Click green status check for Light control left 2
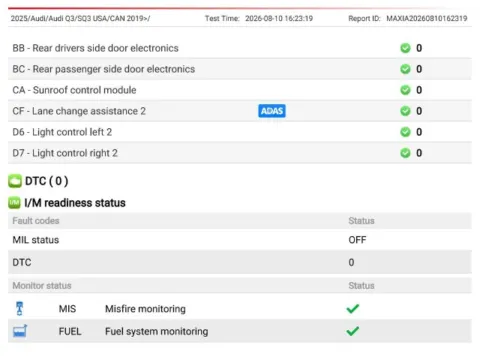The width and height of the screenshot is (480, 360). [x=405, y=132]
